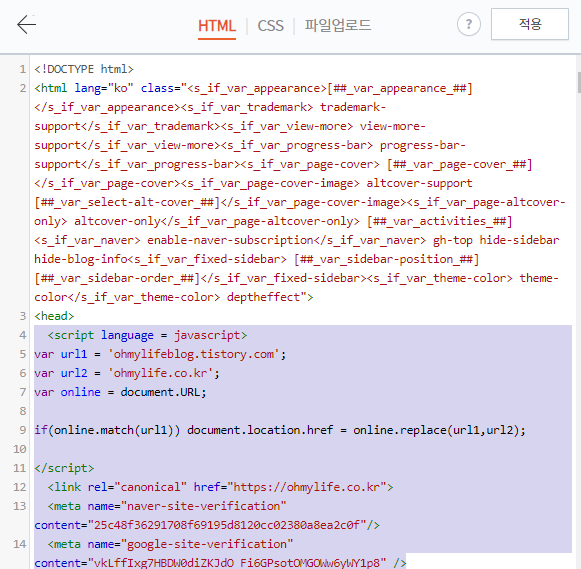Viewport: 581px width, 569px height.
Task: Click line number 12 in the gutter
Action: (20, 487)
